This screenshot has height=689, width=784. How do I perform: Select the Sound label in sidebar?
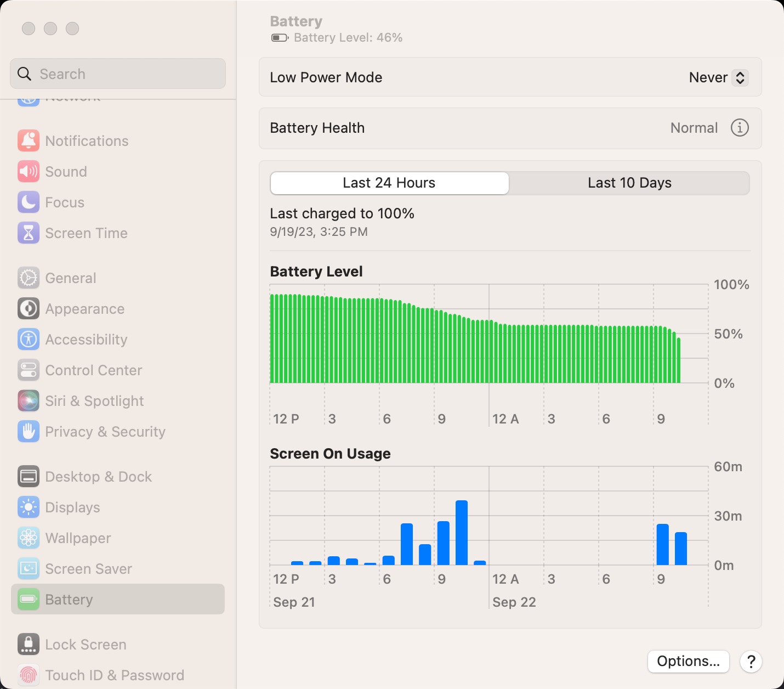66,172
